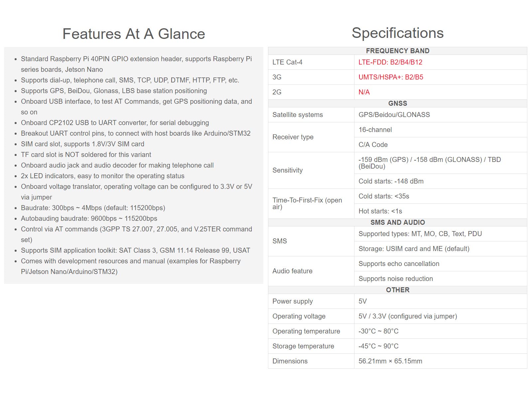This screenshot has height=399, width=532.
Task: Select the red N/A value for 2G
Action: tap(364, 92)
